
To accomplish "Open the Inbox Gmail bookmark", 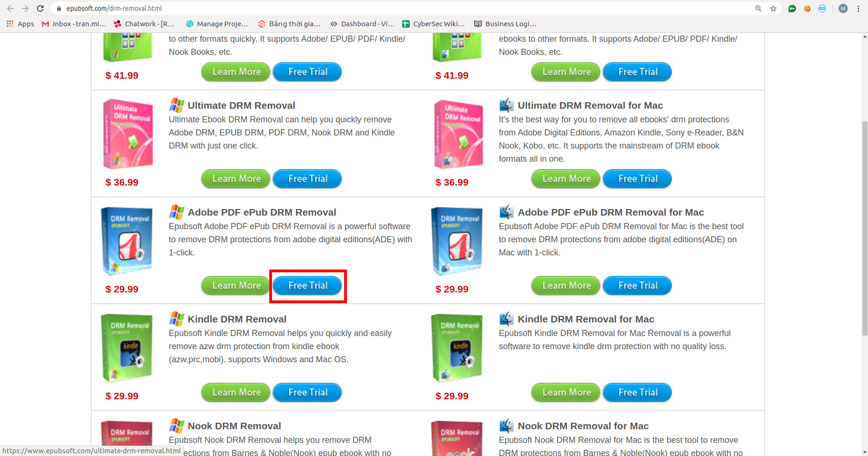I will point(74,24).
